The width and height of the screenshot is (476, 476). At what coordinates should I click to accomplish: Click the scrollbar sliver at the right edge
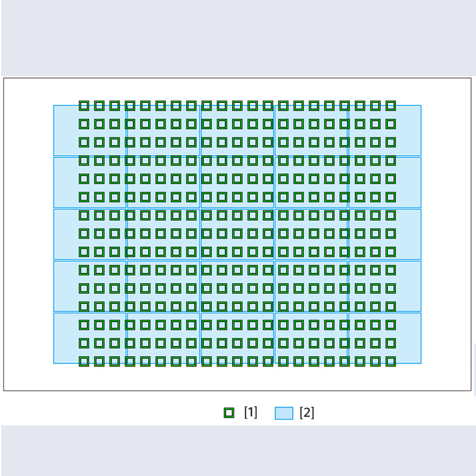pos(475,369)
